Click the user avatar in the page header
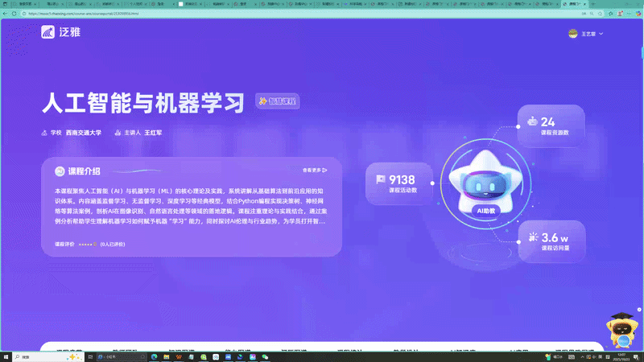 tap(573, 34)
